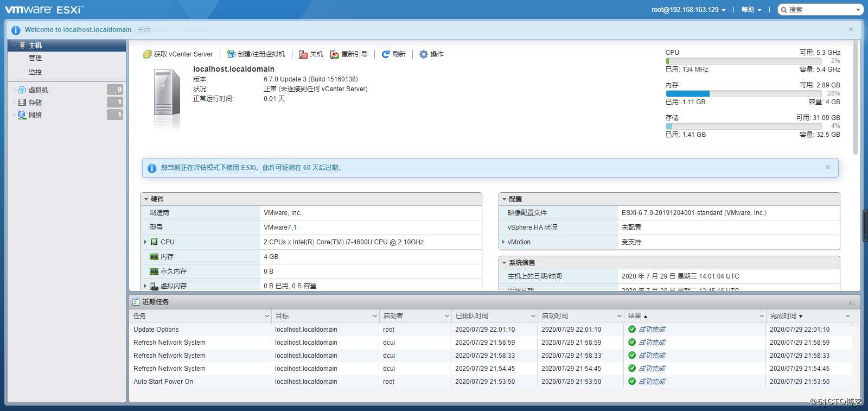Expand the virtual flash (虚拟闪存) row
868x411 pixels.
click(145, 286)
